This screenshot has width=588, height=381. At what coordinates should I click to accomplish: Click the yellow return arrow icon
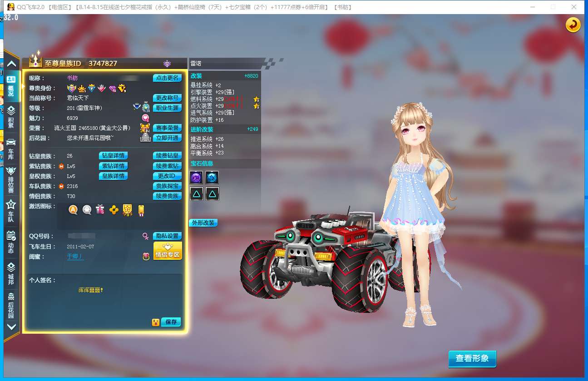[x=573, y=25]
